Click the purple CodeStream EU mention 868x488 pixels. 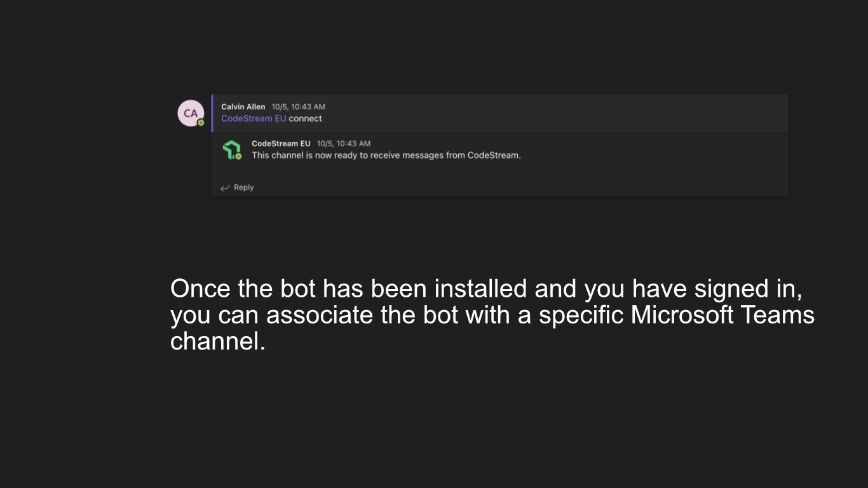tap(254, 119)
